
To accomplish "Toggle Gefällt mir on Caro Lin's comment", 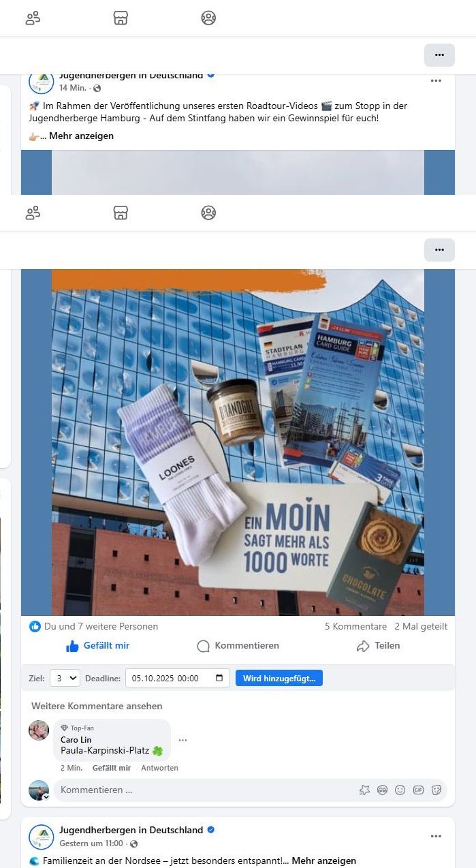I will tap(112, 768).
